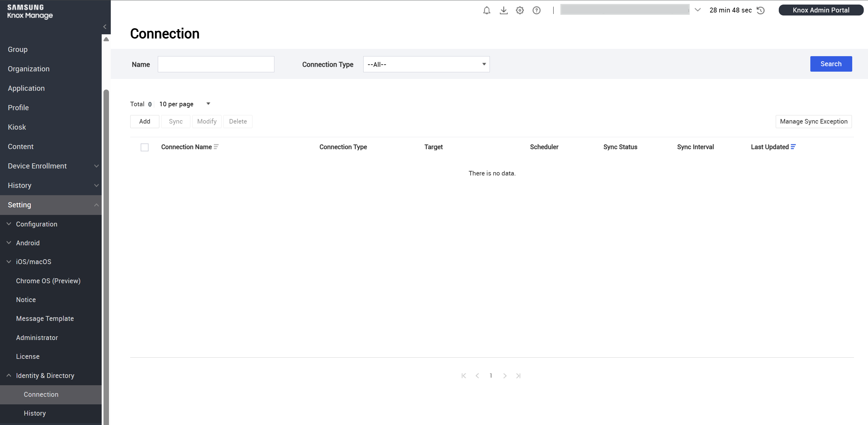Image resolution: width=868 pixels, height=425 pixels.
Task: Reset session timer with refresh icon
Action: [x=761, y=10]
